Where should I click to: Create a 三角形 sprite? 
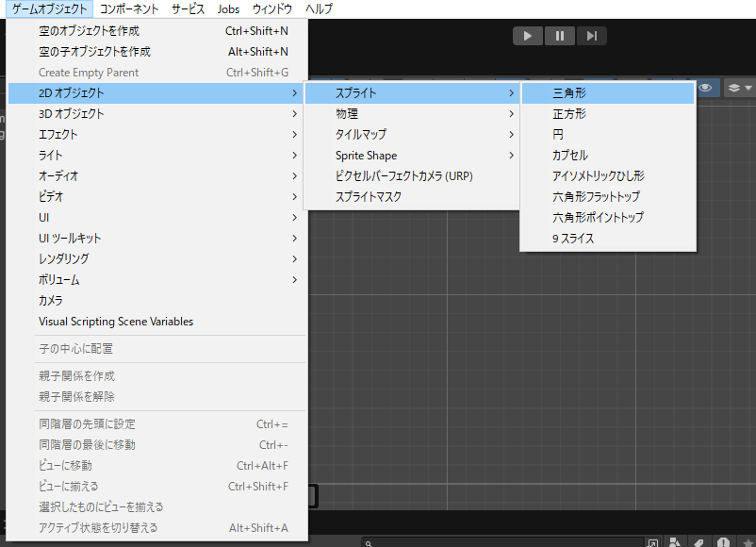608,93
